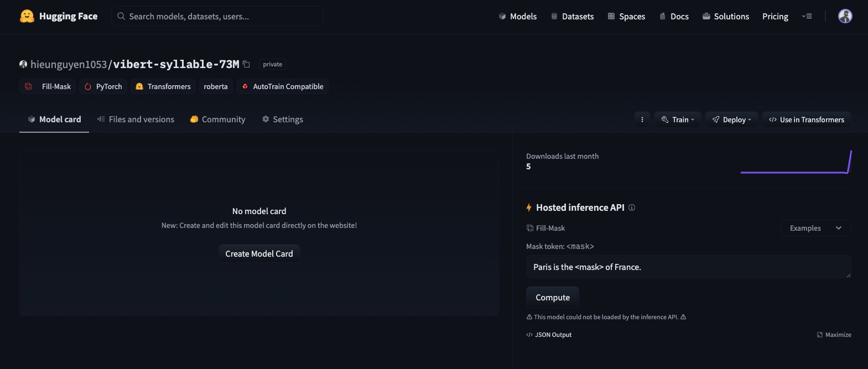The width and height of the screenshot is (868, 369).
Task: Expand the Examples dropdown
Action: pos(815,228)
